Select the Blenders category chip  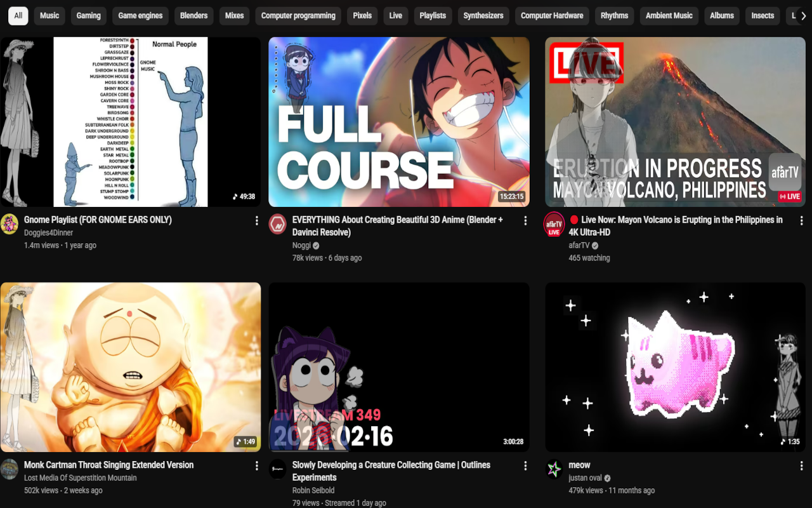(194, 16)
